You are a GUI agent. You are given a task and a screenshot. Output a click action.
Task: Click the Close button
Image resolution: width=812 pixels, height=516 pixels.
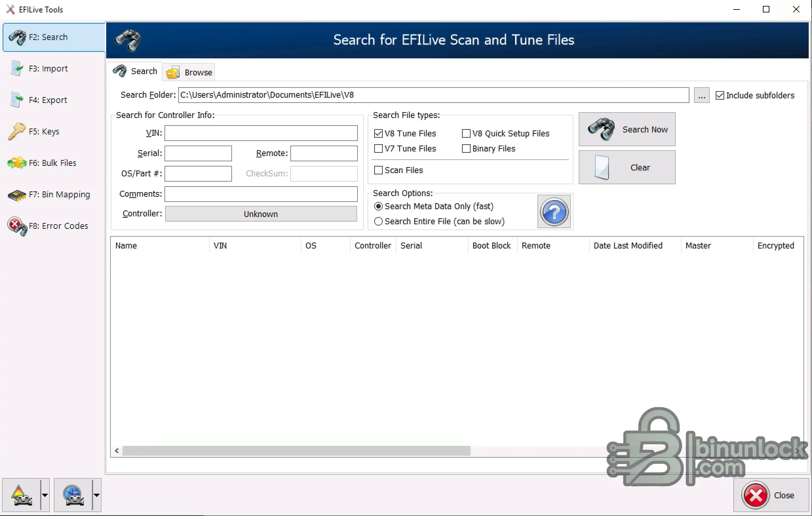pyautogui.click(x=771, y=495)
